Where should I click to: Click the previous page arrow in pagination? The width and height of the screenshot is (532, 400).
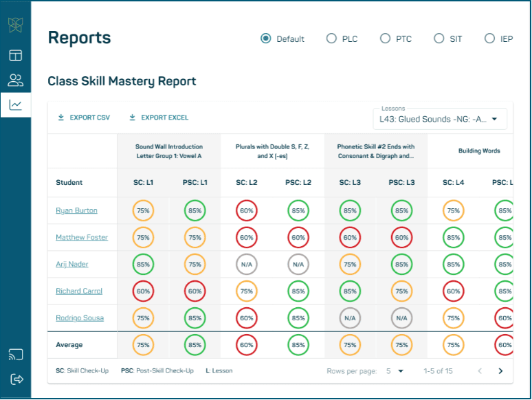point(480,371)
